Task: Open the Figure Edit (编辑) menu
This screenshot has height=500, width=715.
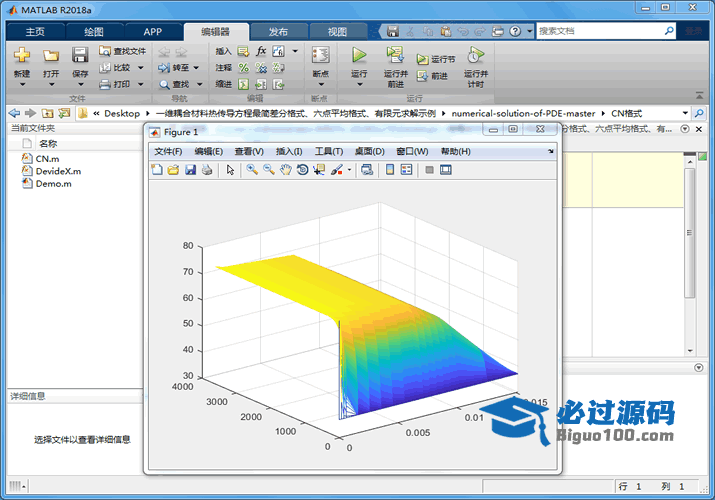Action: coord(208,151)
